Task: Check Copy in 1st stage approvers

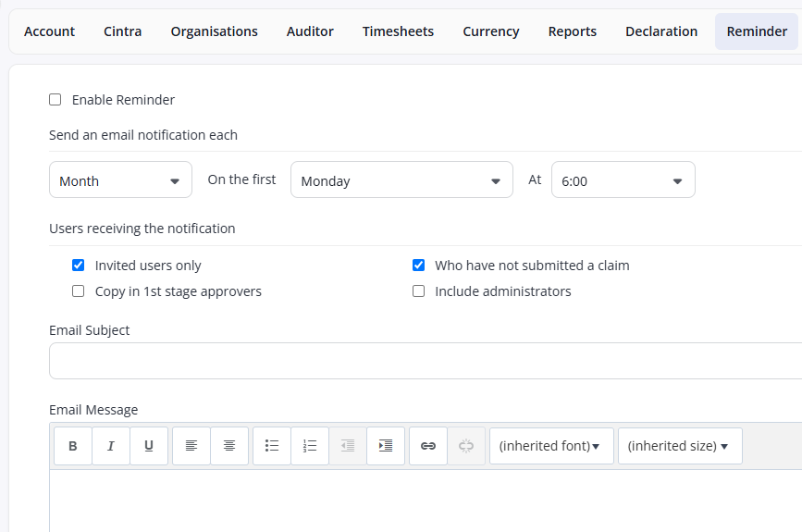Action: tap(79, 291)
